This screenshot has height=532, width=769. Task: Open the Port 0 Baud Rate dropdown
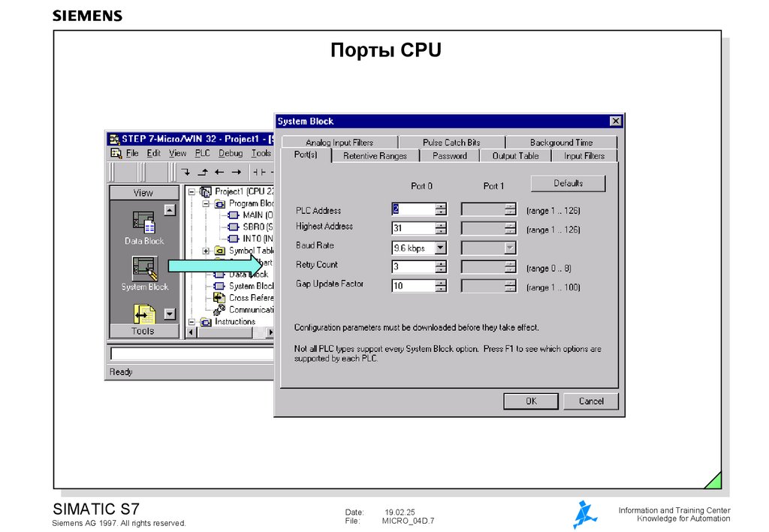[440, 248]
